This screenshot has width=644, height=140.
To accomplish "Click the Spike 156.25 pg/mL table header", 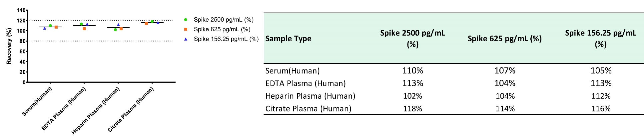I will 601,38.
